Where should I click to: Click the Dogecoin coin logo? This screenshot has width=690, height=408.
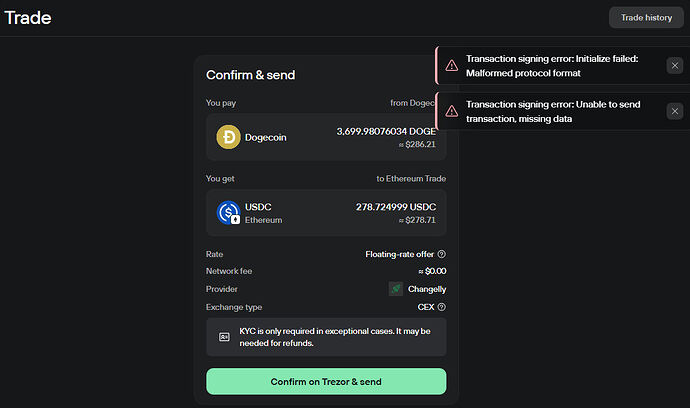pyautogui.click(x=228, y=137)
